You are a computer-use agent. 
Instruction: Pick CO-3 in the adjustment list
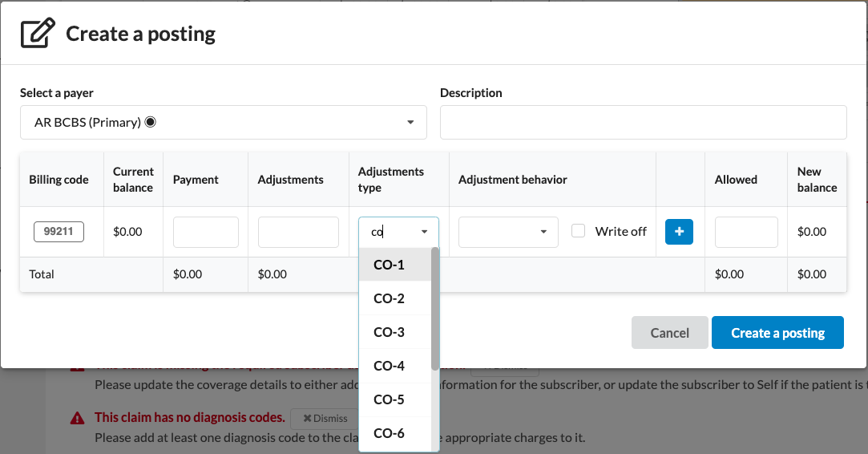point(390,332)
